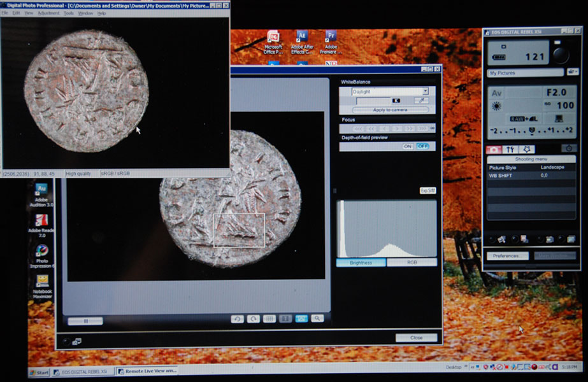The height and width of the screenshot is (382, 588).
Task: Turn depth-of-field preview ON
Action: [x=408, y=146]
